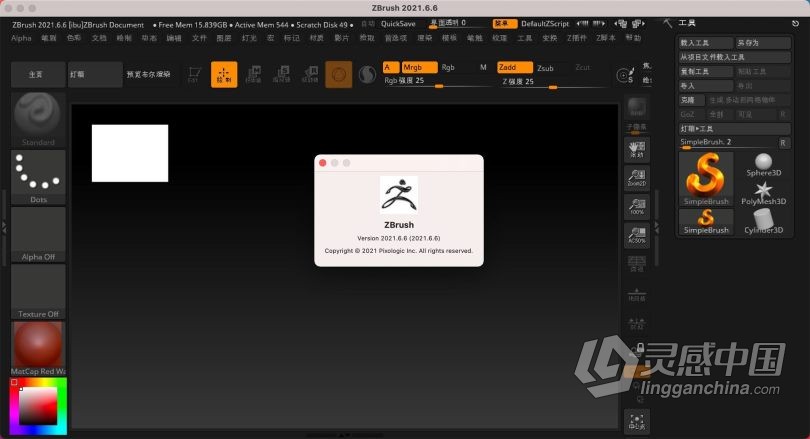The height and width of the screenshot is (439, 810).
Task: Toggle the A channel button
Action: click(391, 67)
